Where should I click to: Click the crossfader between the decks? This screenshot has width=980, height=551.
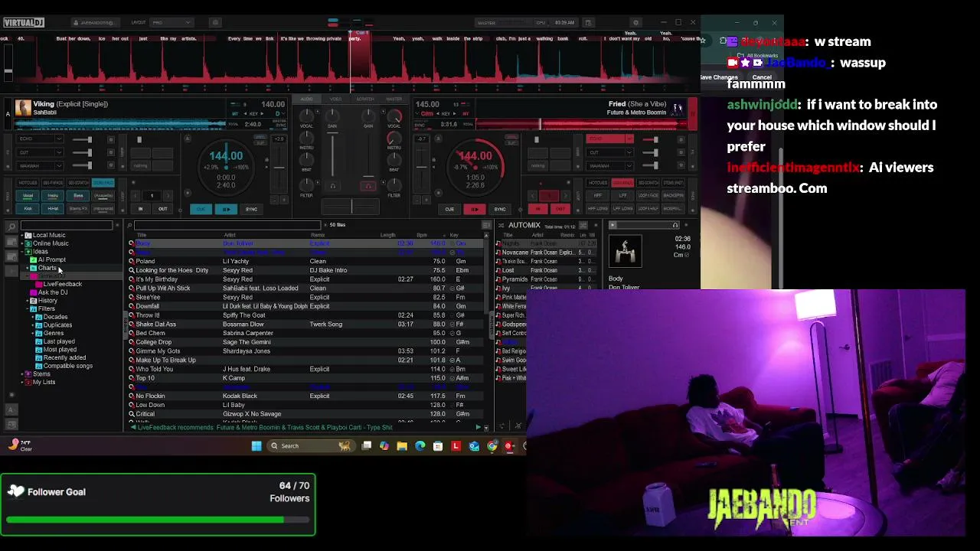click(x=351, y=207)
